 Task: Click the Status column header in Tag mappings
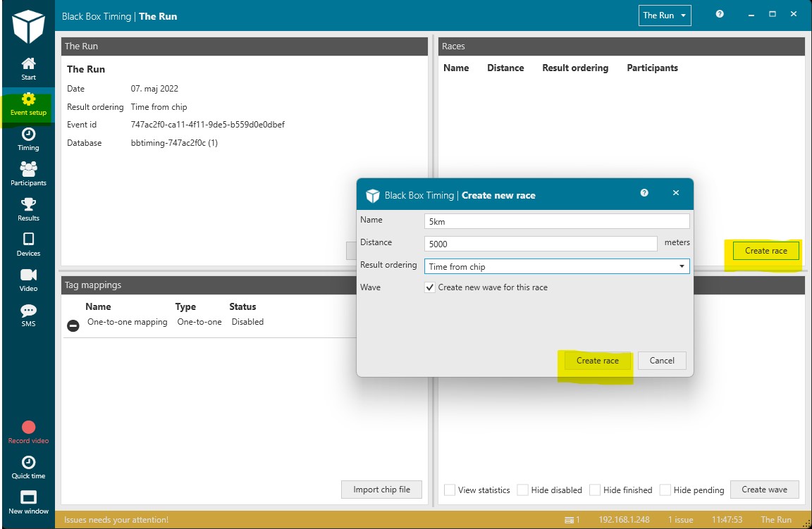click(x=242, y=306)
